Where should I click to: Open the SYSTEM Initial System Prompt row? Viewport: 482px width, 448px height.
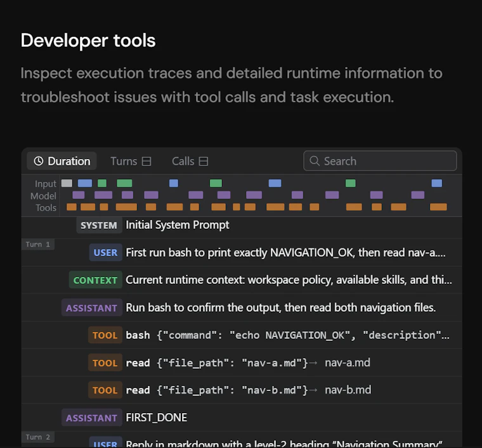[x=242, y=225]
